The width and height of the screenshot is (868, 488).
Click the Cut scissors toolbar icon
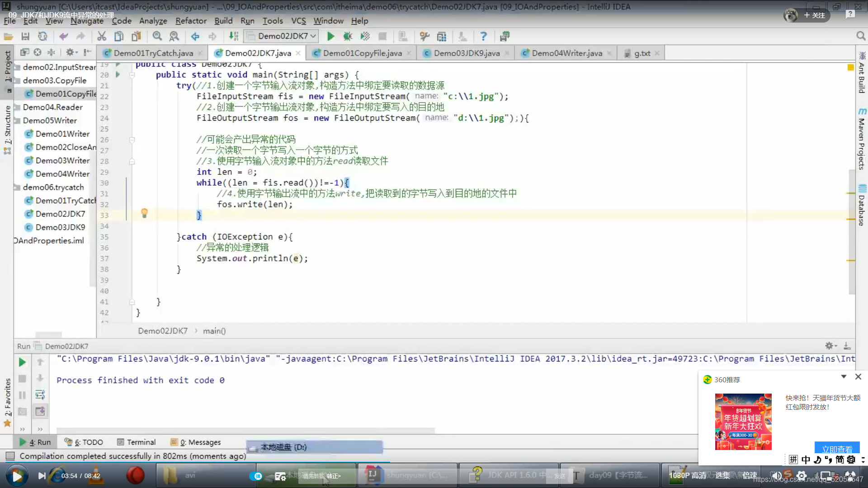click(102, 36)
